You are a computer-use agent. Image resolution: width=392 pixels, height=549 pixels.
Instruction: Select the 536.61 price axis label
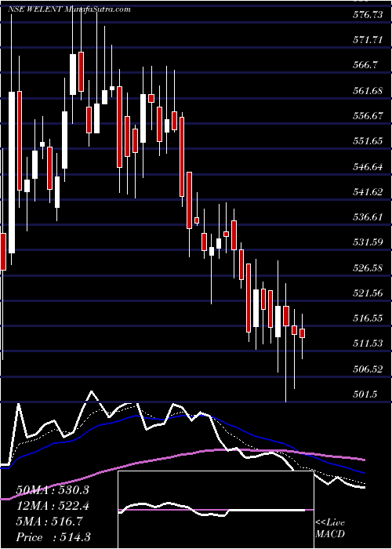[x=368, y=217]
